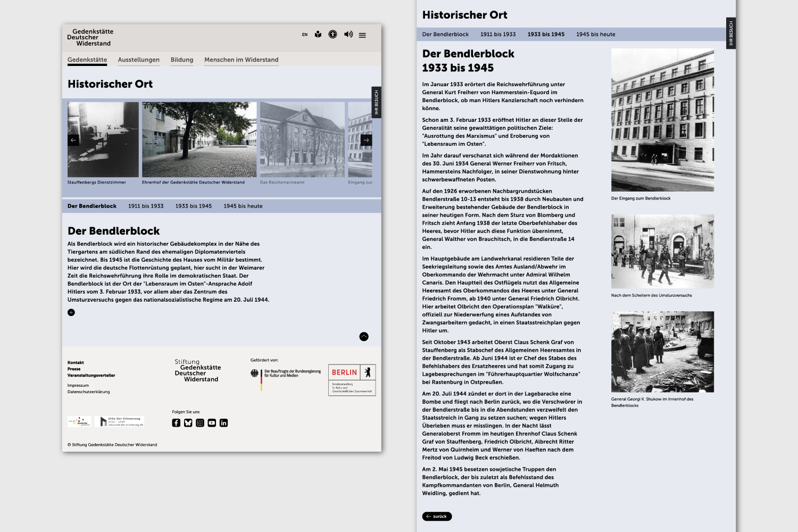Screen dimensions: 798x532
Task: Toggle the audio read-aloud speaker icon
Action: pyautogui.click(x=348, y=35)
